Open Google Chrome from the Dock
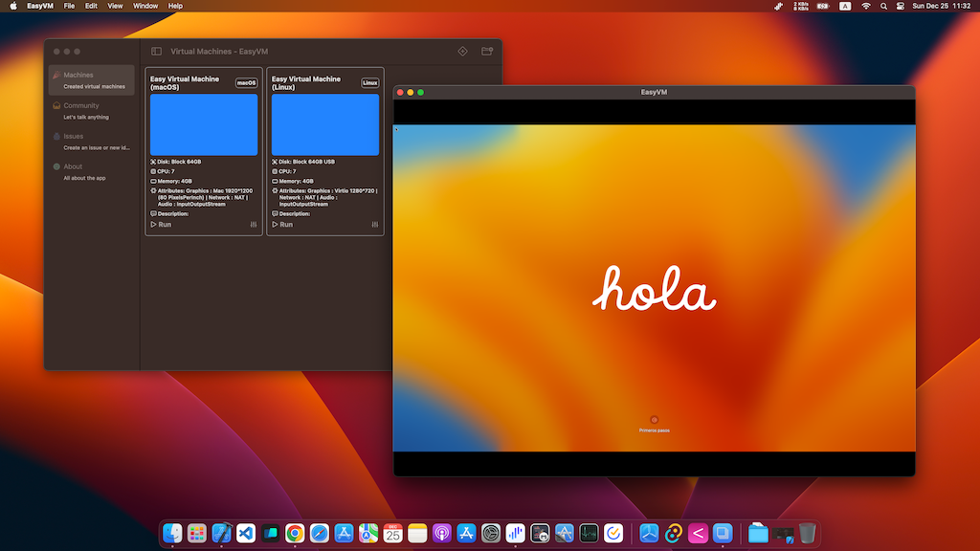Screen dimensions: 980x551 tap(295, 533)
